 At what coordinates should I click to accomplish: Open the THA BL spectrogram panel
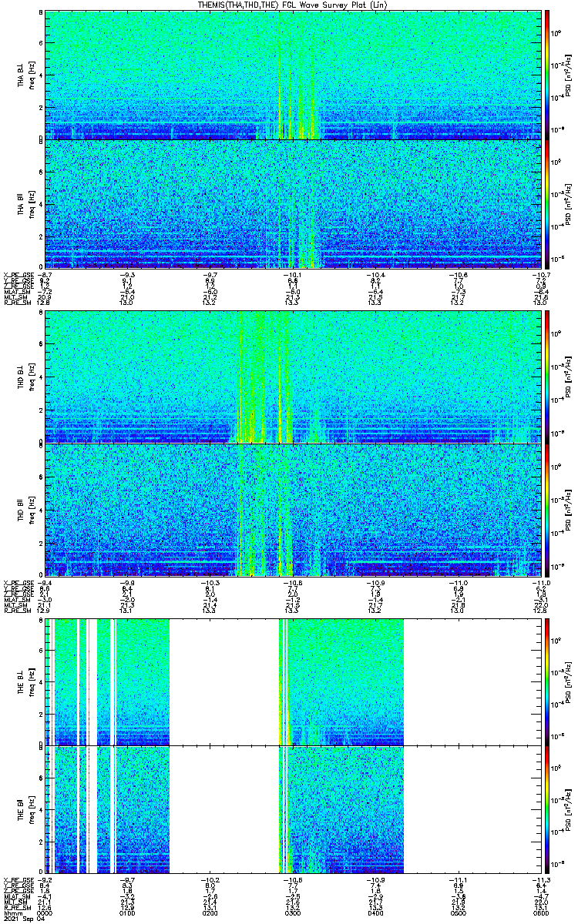click(x=292, y=75)
